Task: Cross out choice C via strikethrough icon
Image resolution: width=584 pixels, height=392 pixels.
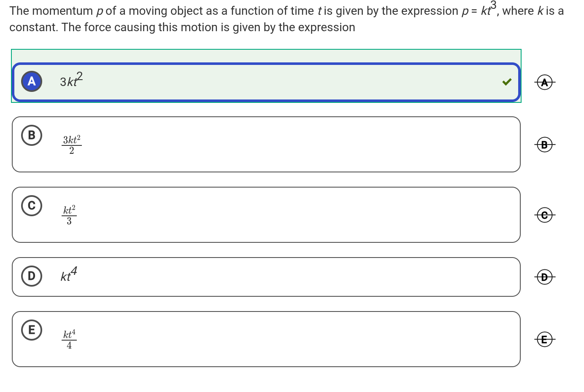Action: coord(545,215)
